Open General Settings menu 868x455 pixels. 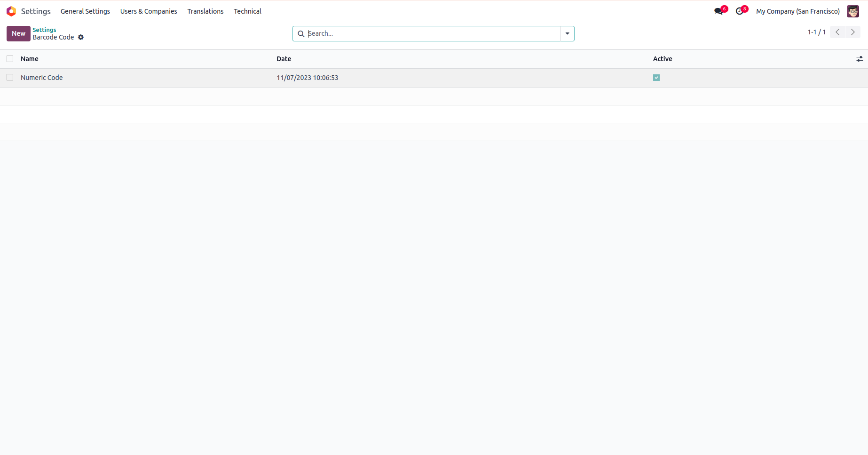pyautogui.click(x=85, y=11)
